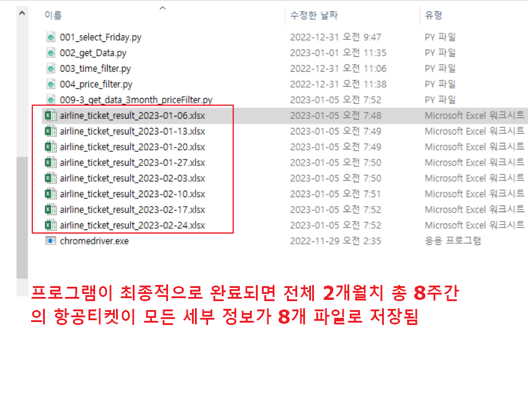Select file name airline_ticket_result_2023-01-13.xlsx
The height and width of the screenshot is (420, 528).
click(x=132, y=131)
